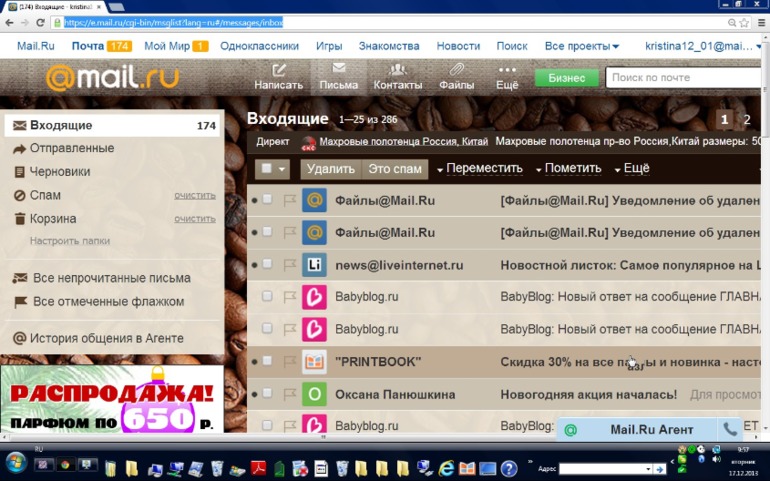Click the green O avatar of Оксана Панюшкина
Image resolution: width=770 pixels, height=481 pixels.
click(314, 394)
